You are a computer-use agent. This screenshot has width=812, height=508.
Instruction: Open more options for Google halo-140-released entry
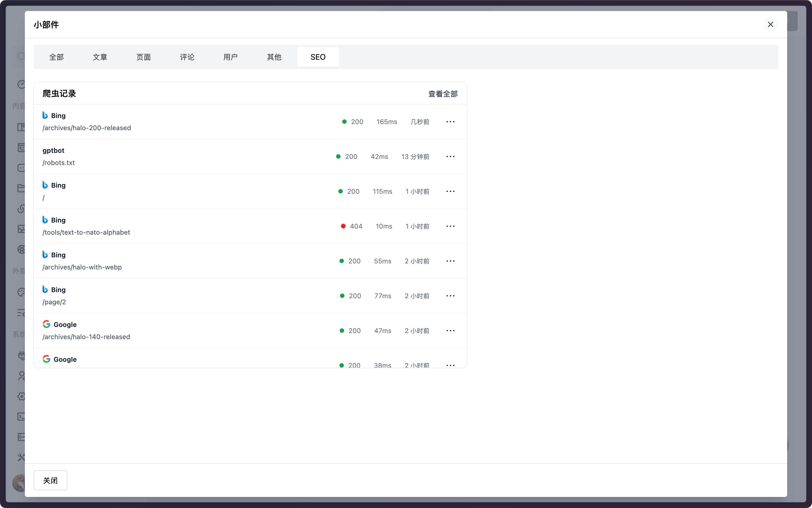[x=450, y=331]
